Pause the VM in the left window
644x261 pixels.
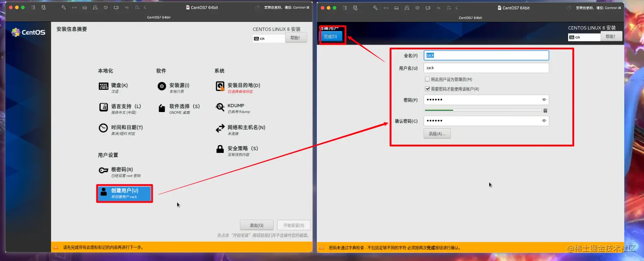click(33, 8)
